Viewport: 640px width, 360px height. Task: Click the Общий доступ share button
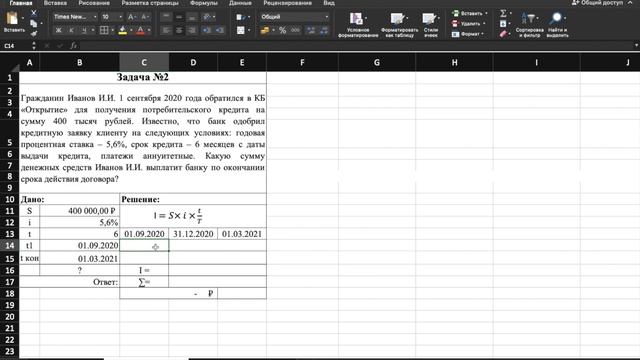click(598, 3)
